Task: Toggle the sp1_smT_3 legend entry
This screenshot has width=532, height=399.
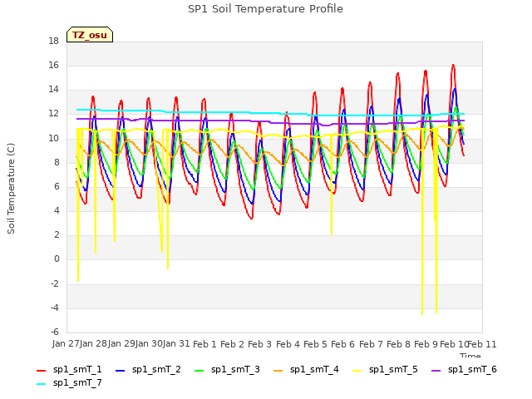Action: pos(227,369)
